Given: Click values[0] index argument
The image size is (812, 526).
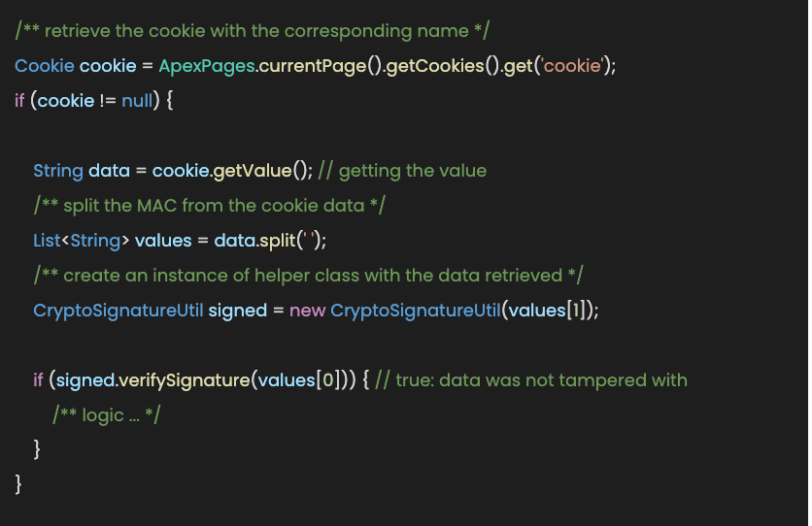Looking at the screenshot, I should pos(299,380).
